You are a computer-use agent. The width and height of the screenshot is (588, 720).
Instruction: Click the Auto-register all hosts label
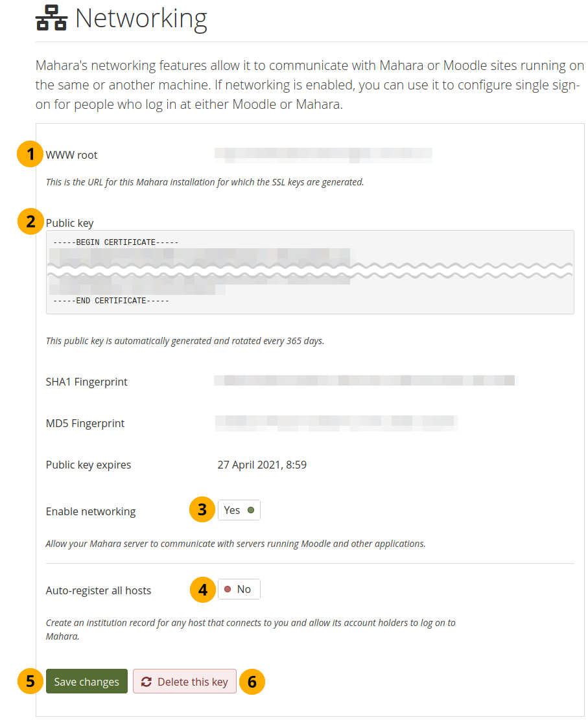point(99,590)
